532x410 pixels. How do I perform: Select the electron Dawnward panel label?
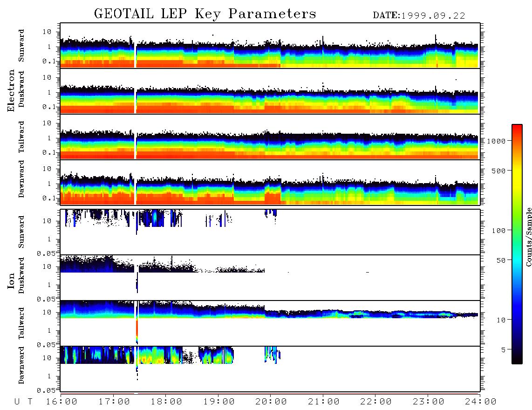click(x=21, y=179)
